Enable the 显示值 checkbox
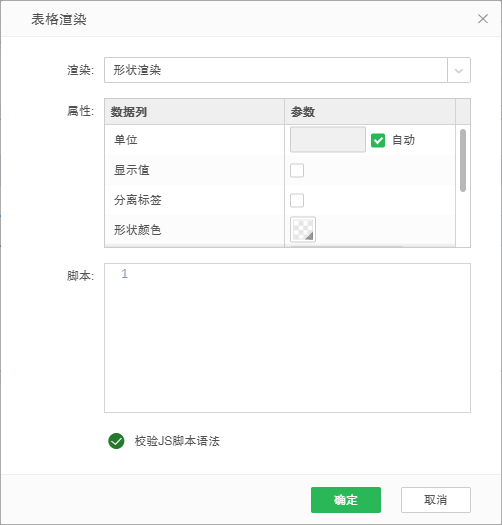The width and height of the screenshot is (502, 525). pyautogui.click(x=297, y=170)
